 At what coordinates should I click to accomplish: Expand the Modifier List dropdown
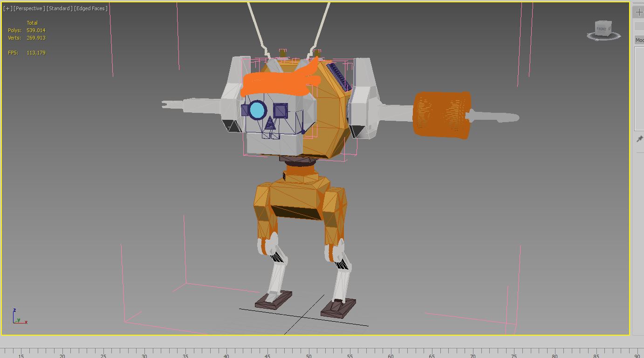pos(639,41)
